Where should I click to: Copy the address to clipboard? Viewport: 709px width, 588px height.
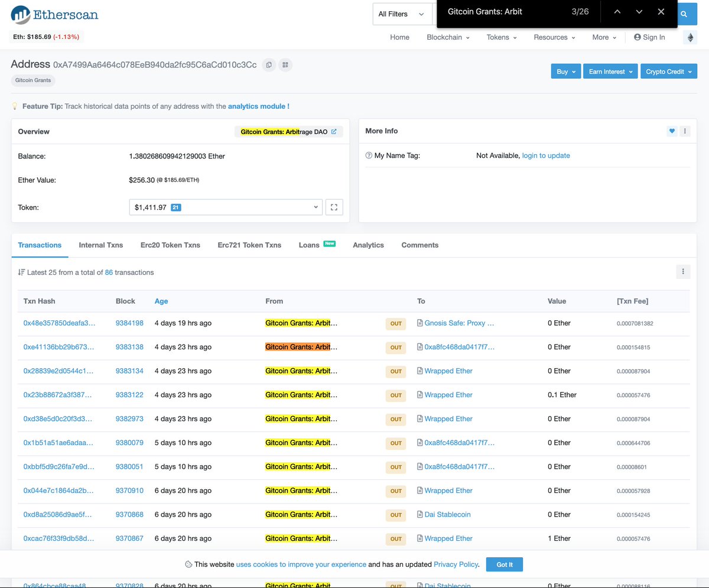click(x=269, y=65)
